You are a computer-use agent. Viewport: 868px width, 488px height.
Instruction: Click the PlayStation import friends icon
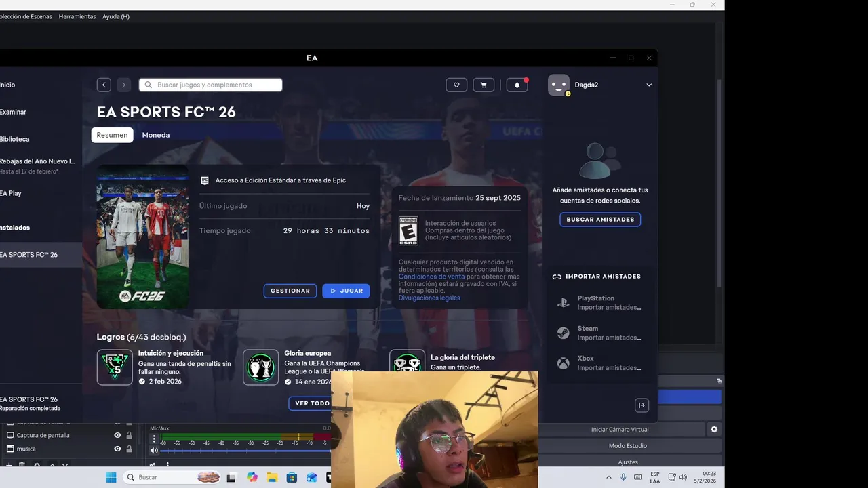(x=563, y=303)
